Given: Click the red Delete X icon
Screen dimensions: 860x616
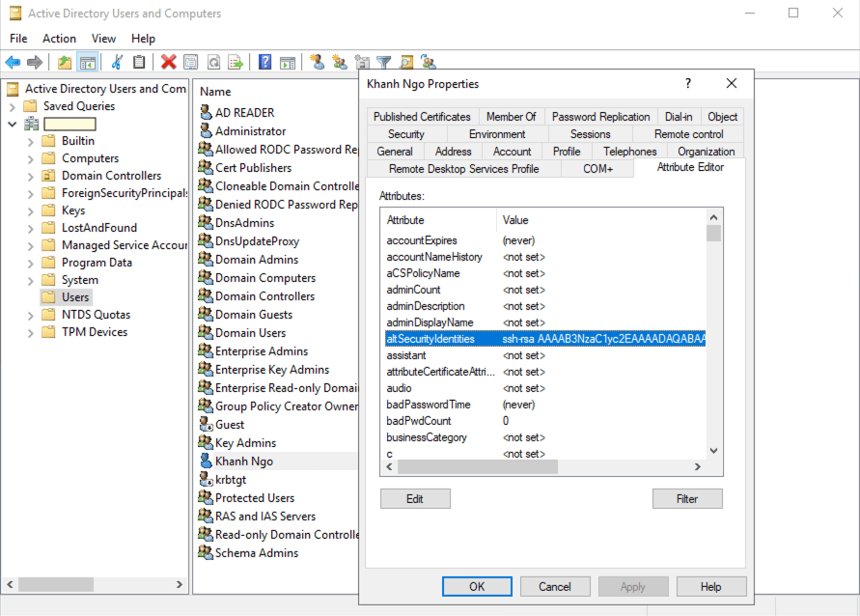Looking at the screenshot, I should pyautogui.click(x=168, y=62).
